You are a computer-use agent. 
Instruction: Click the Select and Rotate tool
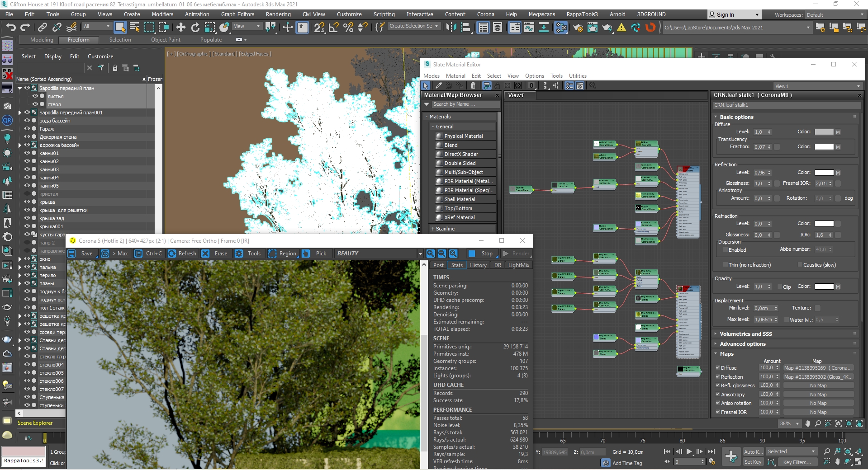pos(195,28)
